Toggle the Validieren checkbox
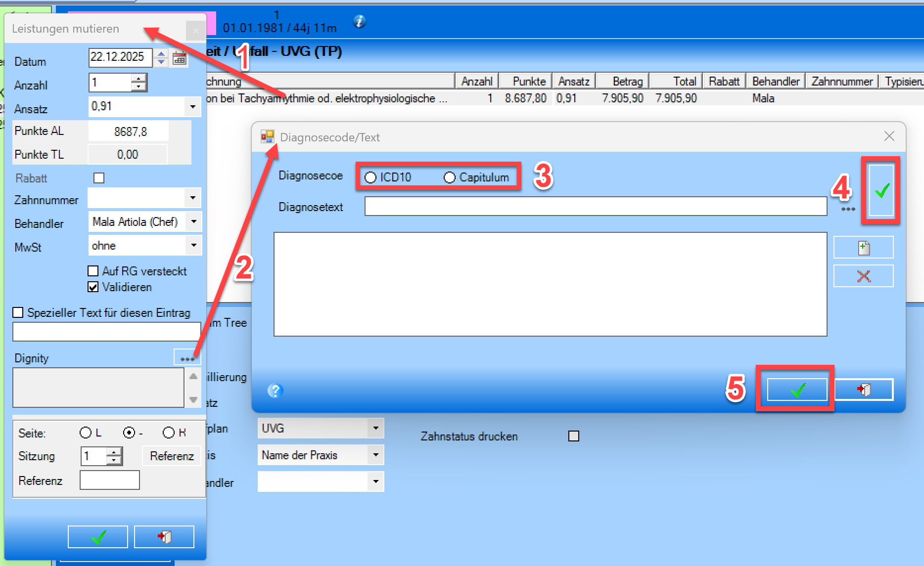 point(93,287)
